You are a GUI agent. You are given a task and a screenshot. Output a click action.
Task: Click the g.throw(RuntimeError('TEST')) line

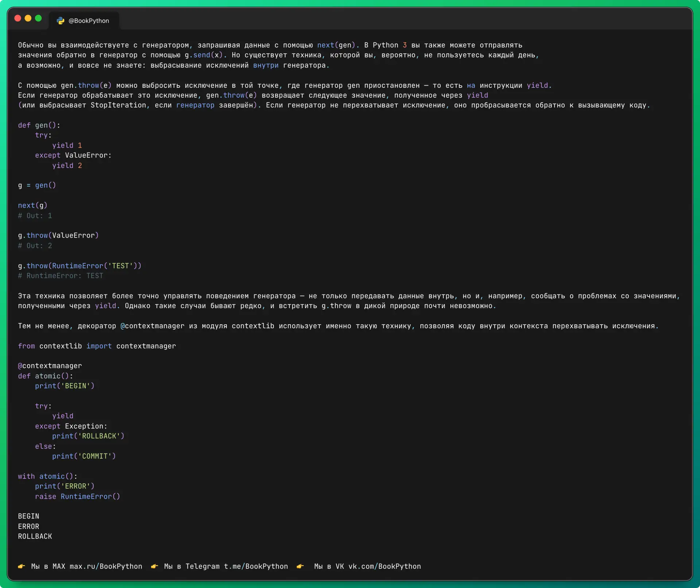click(x=79, y=266)
